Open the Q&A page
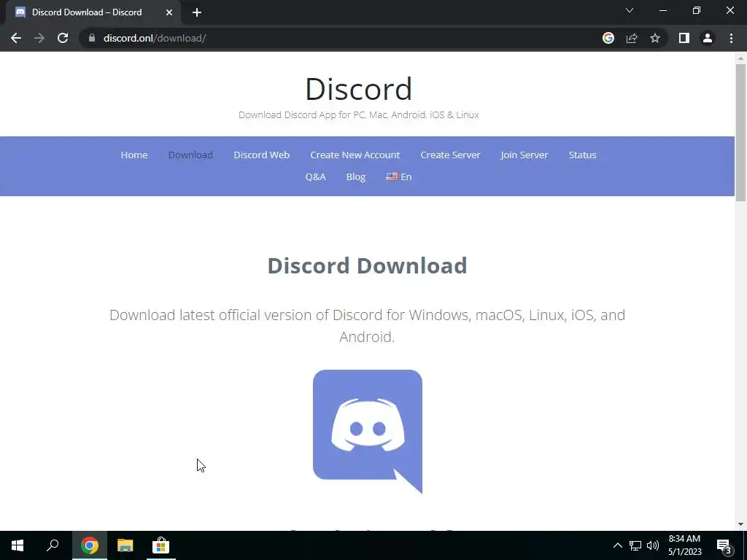Viewport: 747px width, 560px height. click(315, 176)
